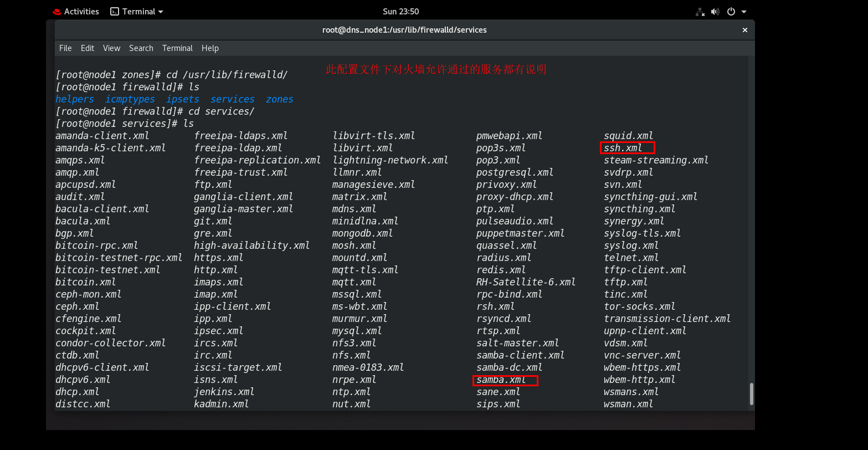Click transmission-client.xml file name
868x450 pixels.
[x=667, y=319]
